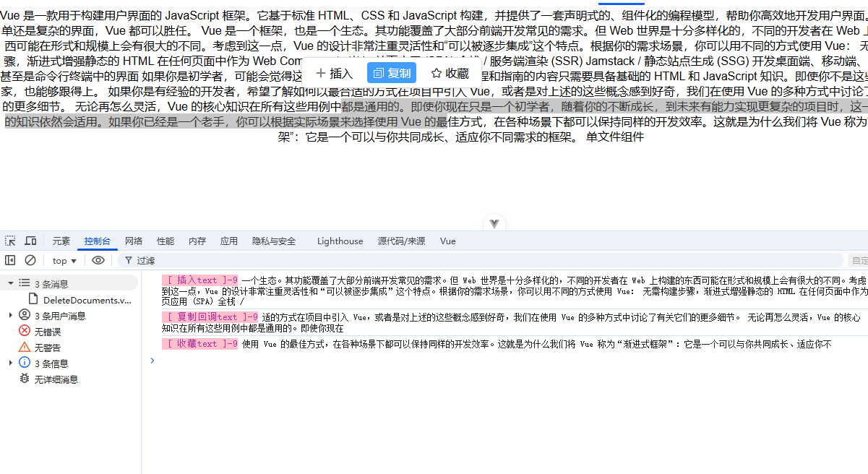The image size is (868, 474).
Task: Switch to the 元素 tab
Action: point(61,241)
